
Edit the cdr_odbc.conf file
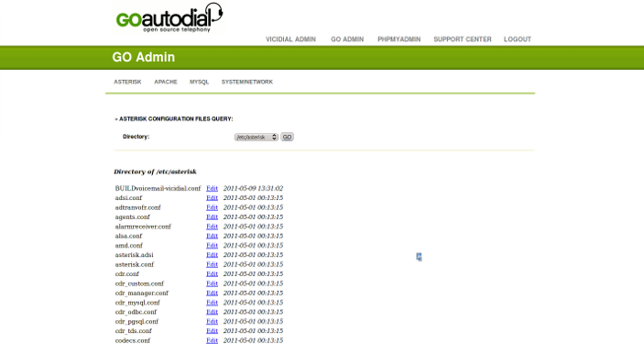point(212,312)
